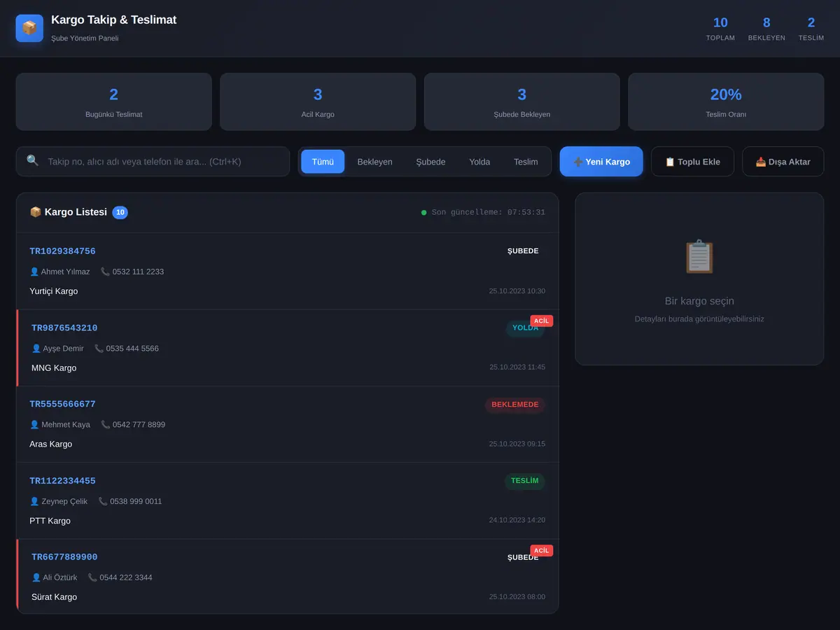The width and height of the screenshot is (840, 630).
Task: Click the TESLİM status badge
Action: pos(525,481)
